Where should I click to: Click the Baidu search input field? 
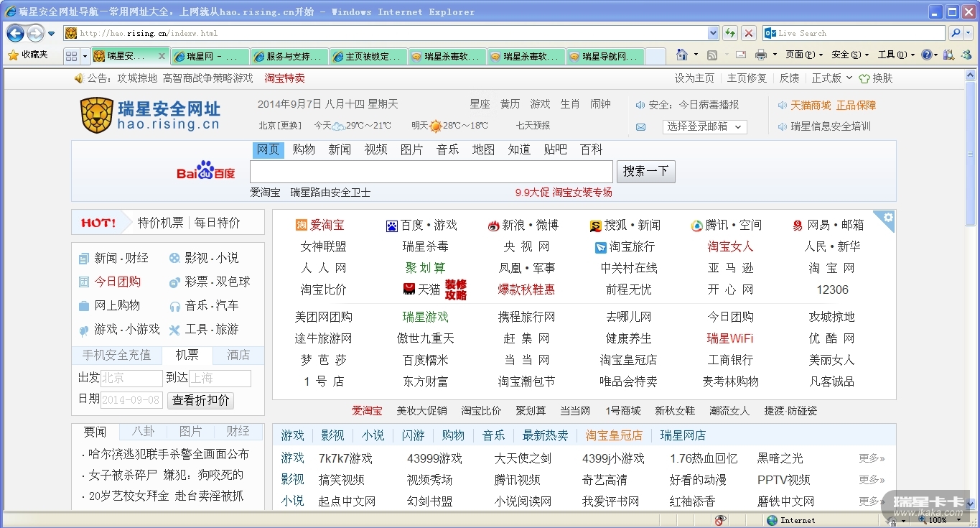[431, 171]
